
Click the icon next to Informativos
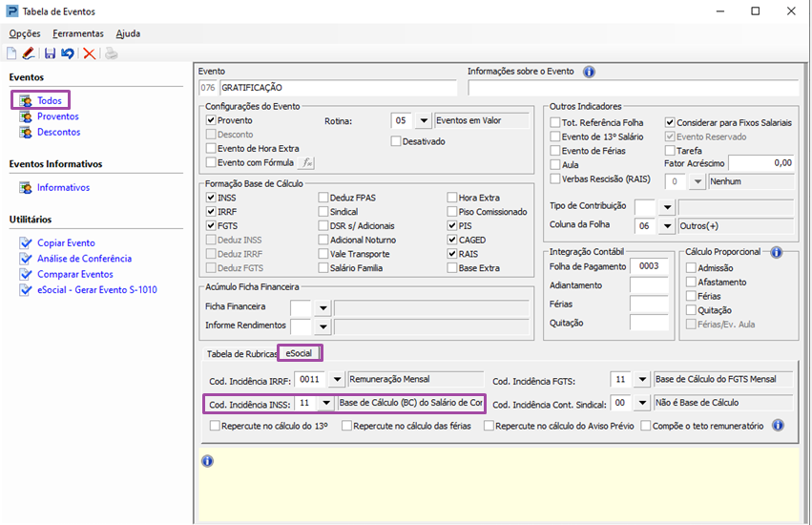(26, 188)
